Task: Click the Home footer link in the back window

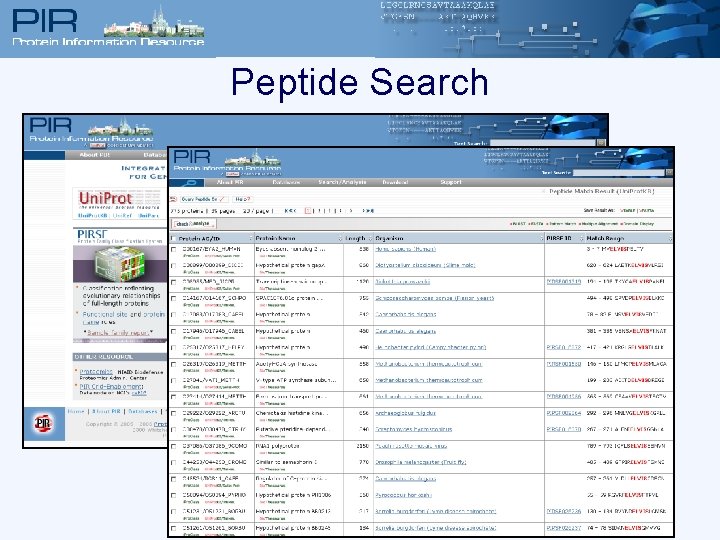Action: click(x=76, y=411)
